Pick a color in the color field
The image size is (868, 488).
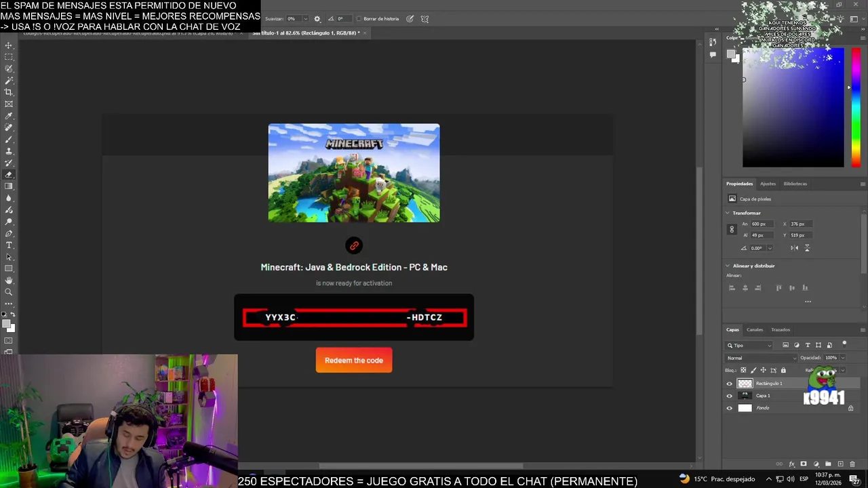coord(793,107)
